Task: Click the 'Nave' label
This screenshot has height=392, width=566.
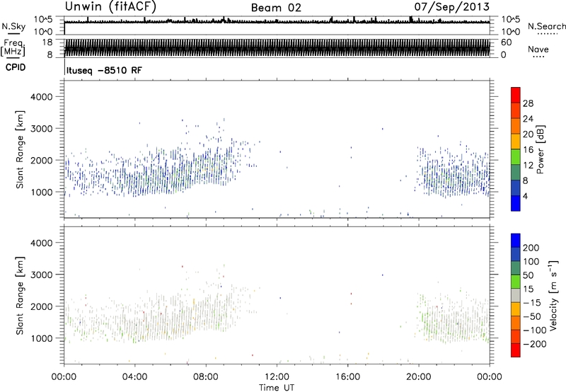Action: 538,50
